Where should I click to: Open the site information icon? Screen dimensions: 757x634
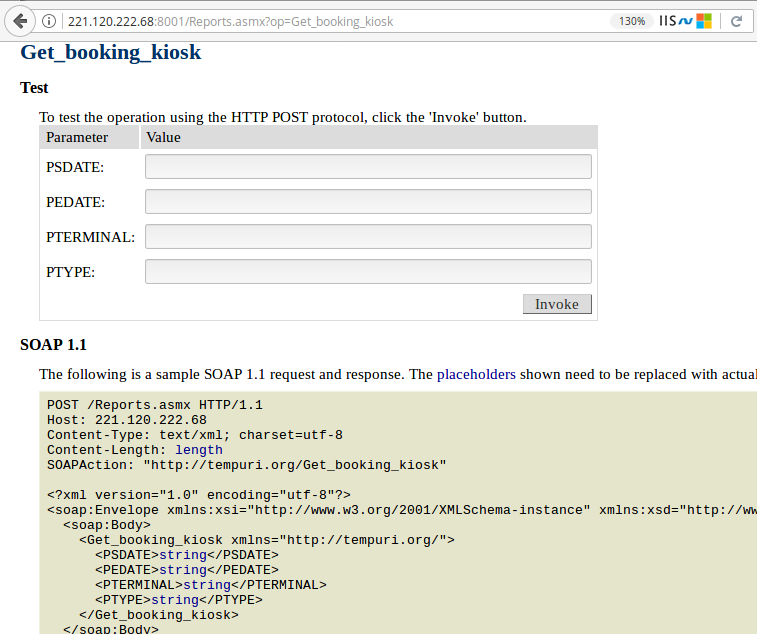(50, 21)
